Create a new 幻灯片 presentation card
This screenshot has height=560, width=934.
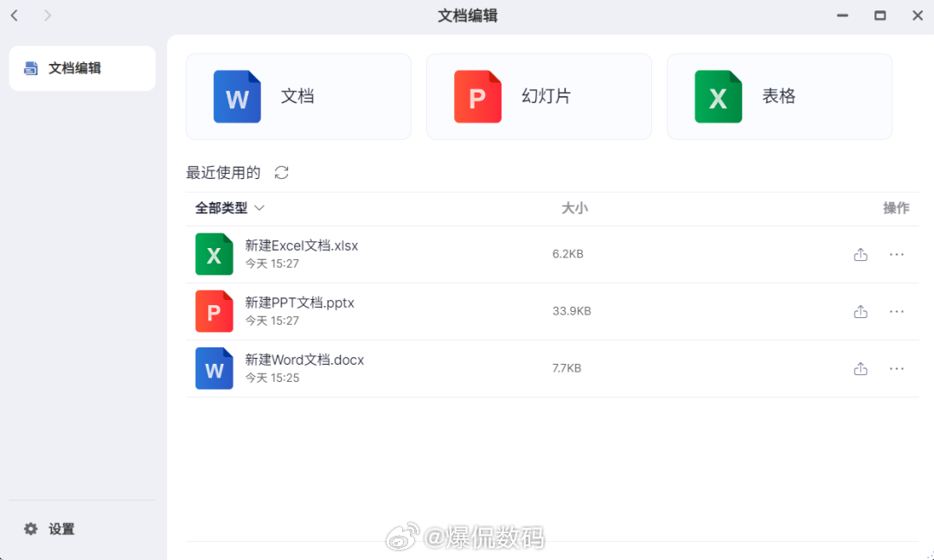(539, 97)
